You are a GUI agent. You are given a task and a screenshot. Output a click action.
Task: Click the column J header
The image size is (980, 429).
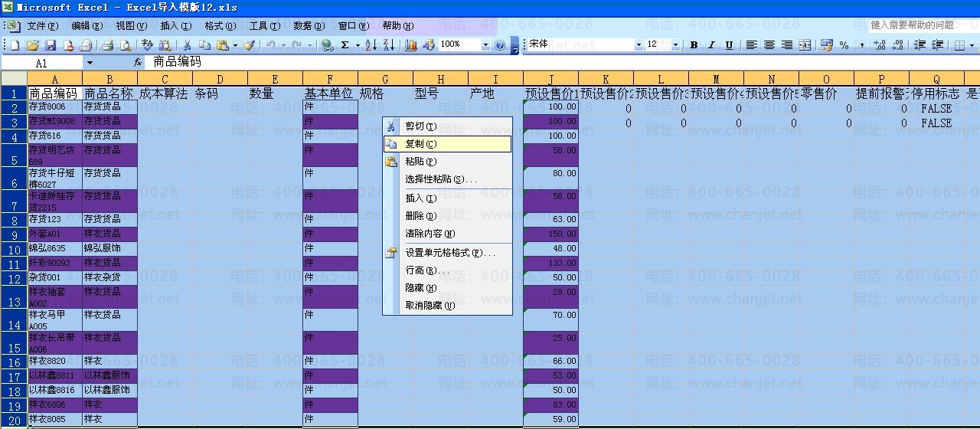(x=550, y=79)
